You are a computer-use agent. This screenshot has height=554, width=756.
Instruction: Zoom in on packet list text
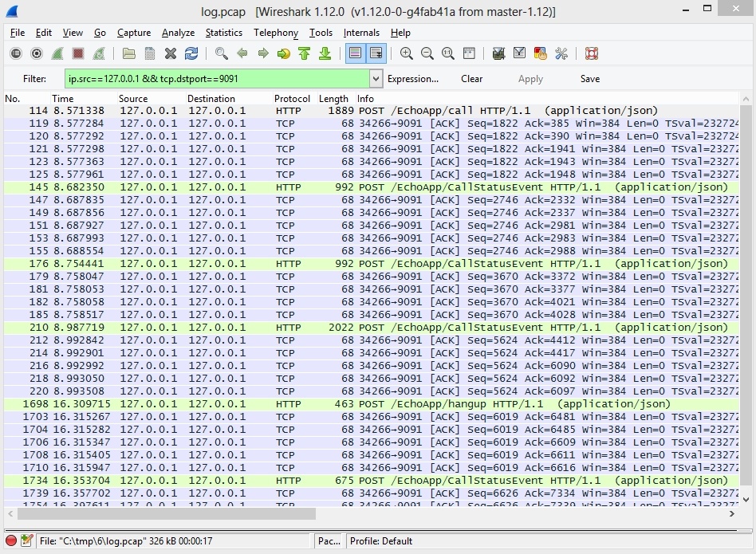point(407,53)
